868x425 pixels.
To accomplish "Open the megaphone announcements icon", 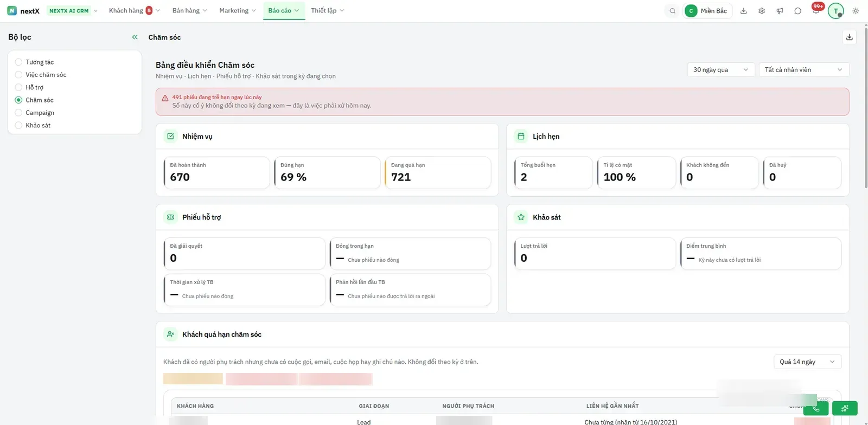I will point(780,11).
